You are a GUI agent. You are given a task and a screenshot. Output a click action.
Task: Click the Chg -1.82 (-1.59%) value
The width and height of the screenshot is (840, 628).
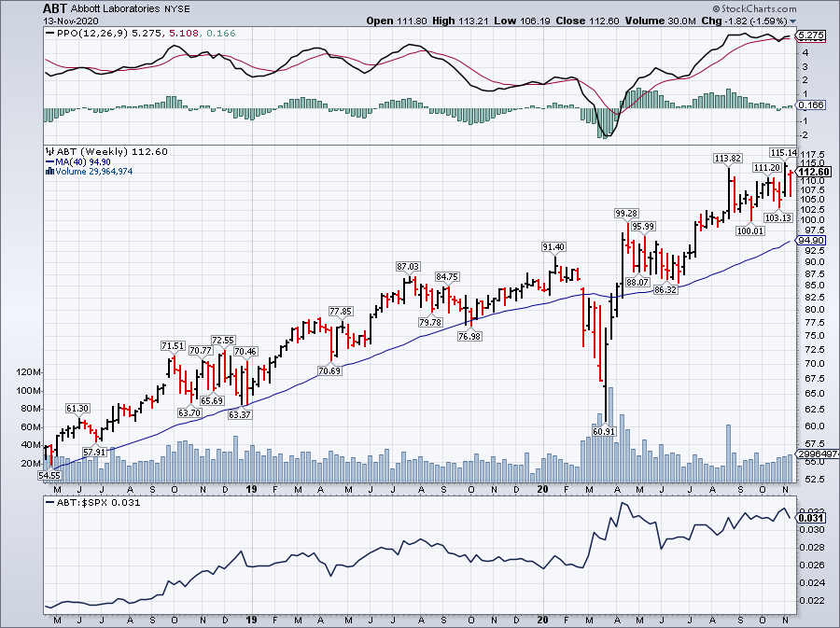click(744, 21)
